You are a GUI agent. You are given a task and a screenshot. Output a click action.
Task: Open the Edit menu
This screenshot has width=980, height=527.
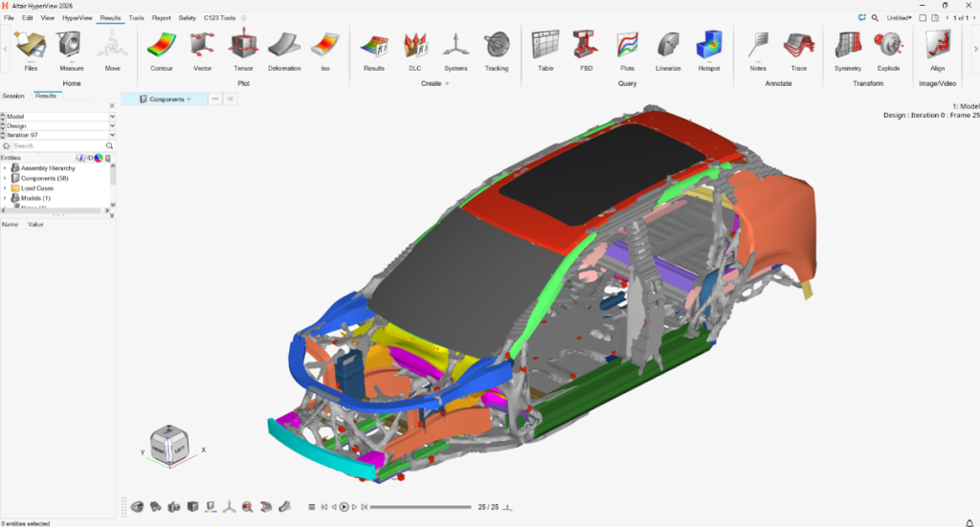[x=28, y=18]
